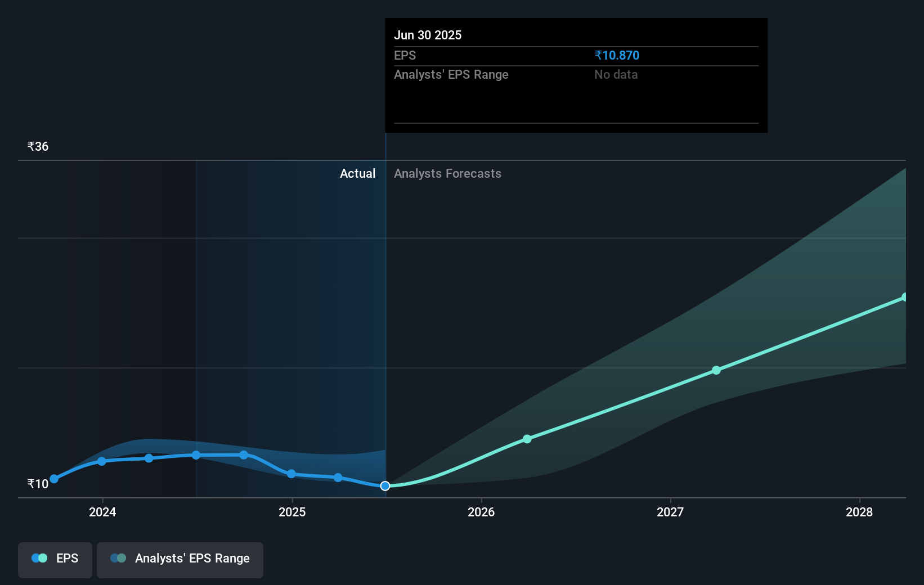The height and width of the screenshot is (585, 924).
Task: Click the 'No data' analysts range value
Action: pos(616,75)
